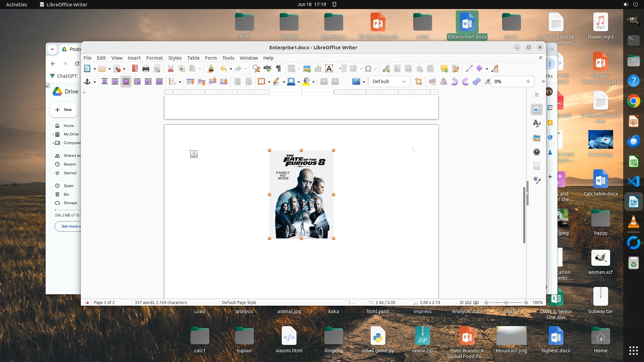This screenshot has width=644, height=362.
Task: Click the New button in Drive
Action: point(63,110)
